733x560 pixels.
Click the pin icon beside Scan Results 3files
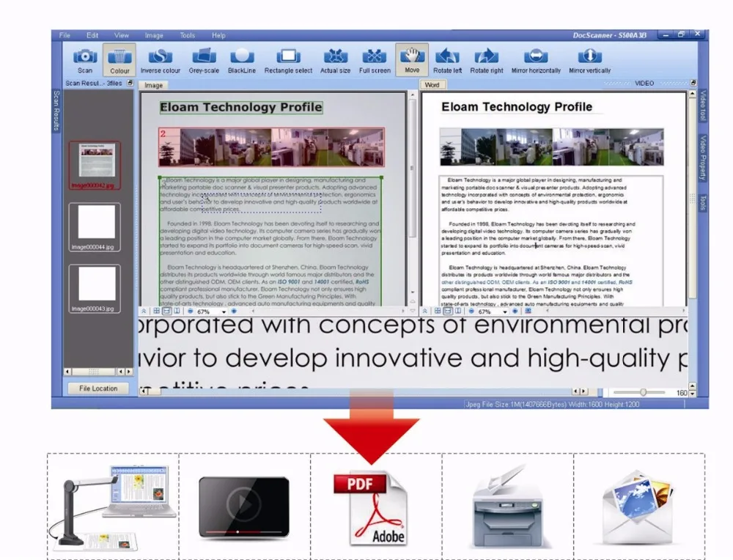click(x=130, y=83)
